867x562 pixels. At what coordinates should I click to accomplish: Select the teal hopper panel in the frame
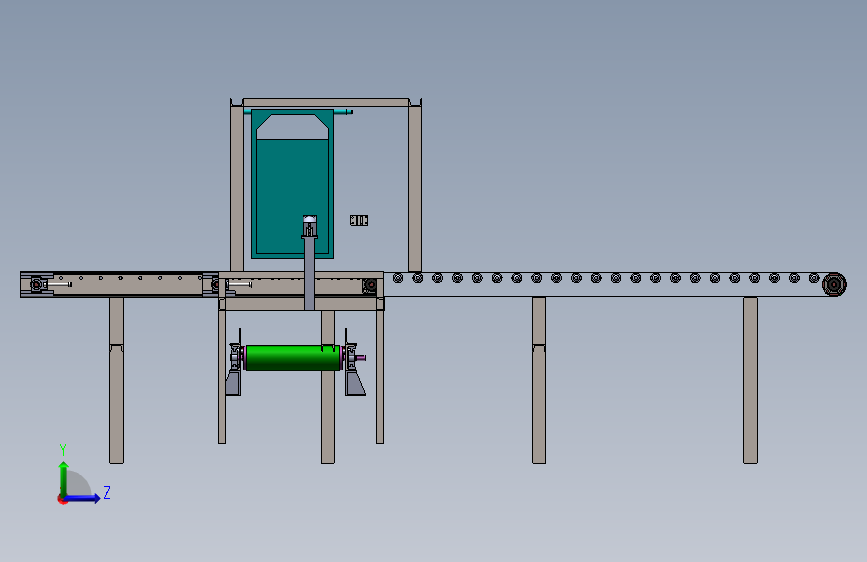coord(293,184)
